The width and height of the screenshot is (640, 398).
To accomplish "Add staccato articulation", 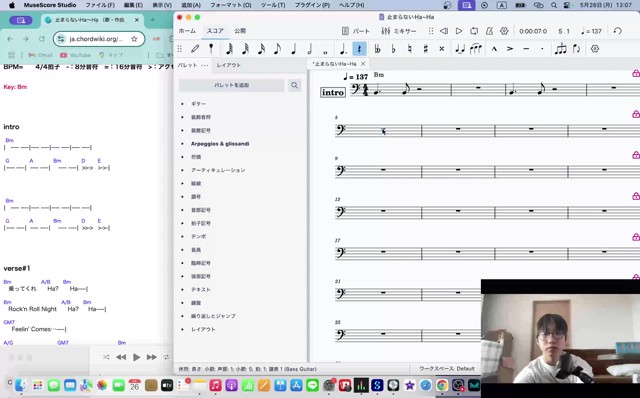I will point(542,49).
